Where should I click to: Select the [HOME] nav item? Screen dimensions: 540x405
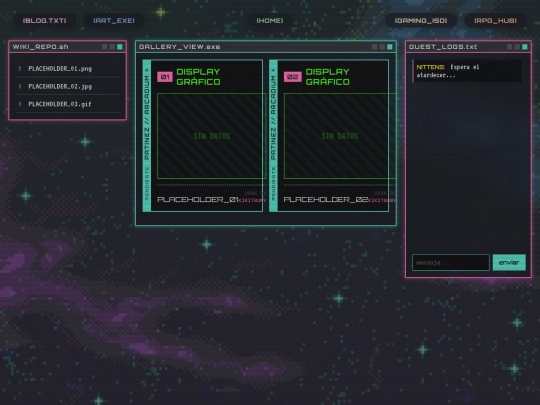tap(270, 21)
